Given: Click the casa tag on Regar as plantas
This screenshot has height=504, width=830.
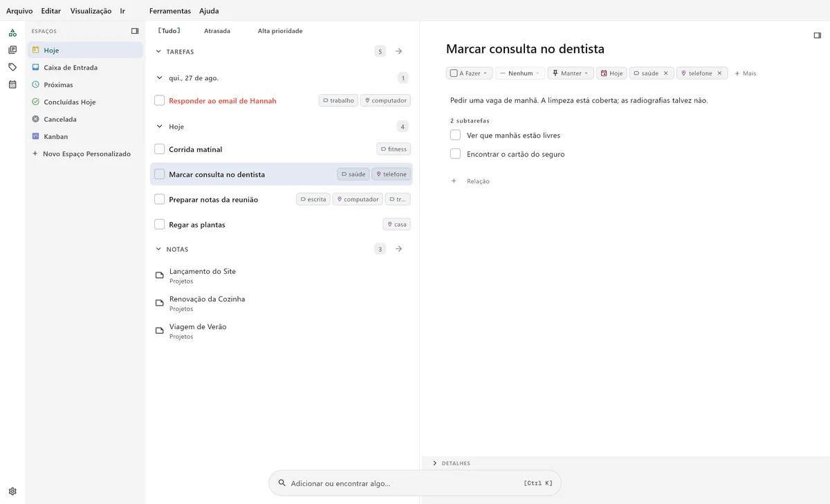Looking at the screenshot, I should point(397,225).
